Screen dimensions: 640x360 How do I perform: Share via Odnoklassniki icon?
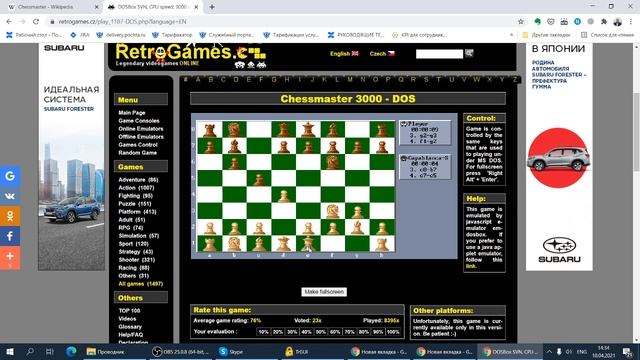pyautogui.click(x=10, y=216)
